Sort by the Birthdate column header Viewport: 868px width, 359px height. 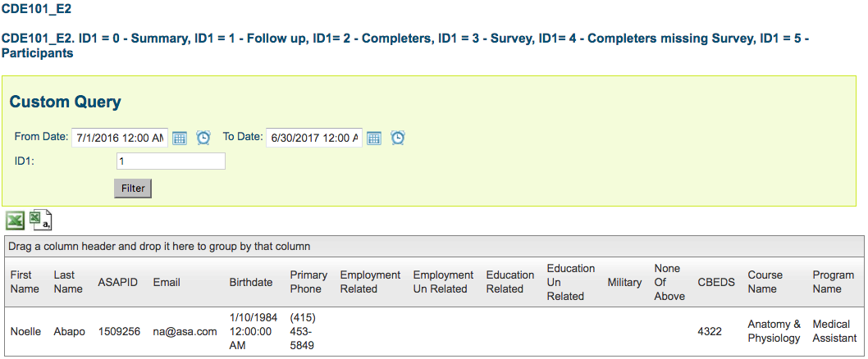(x=251, y=282)
